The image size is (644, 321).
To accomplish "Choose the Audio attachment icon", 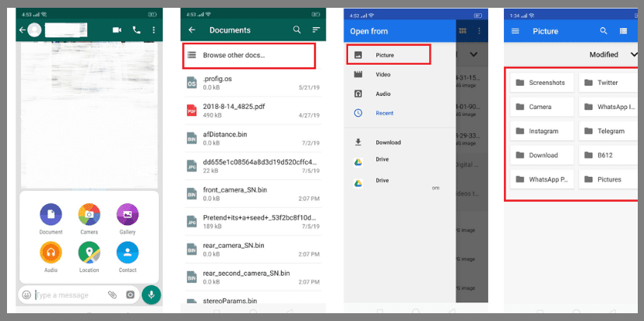I will point(51,253).
